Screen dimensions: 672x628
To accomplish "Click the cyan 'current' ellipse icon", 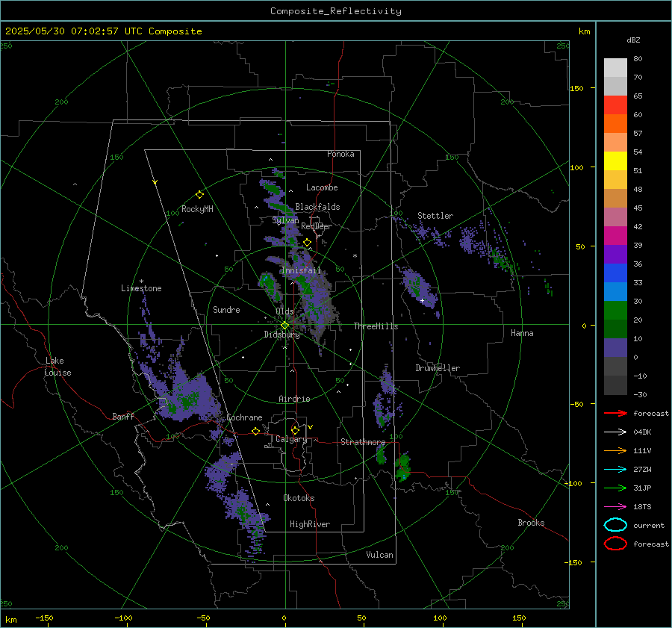I will [x=615, y=525].
